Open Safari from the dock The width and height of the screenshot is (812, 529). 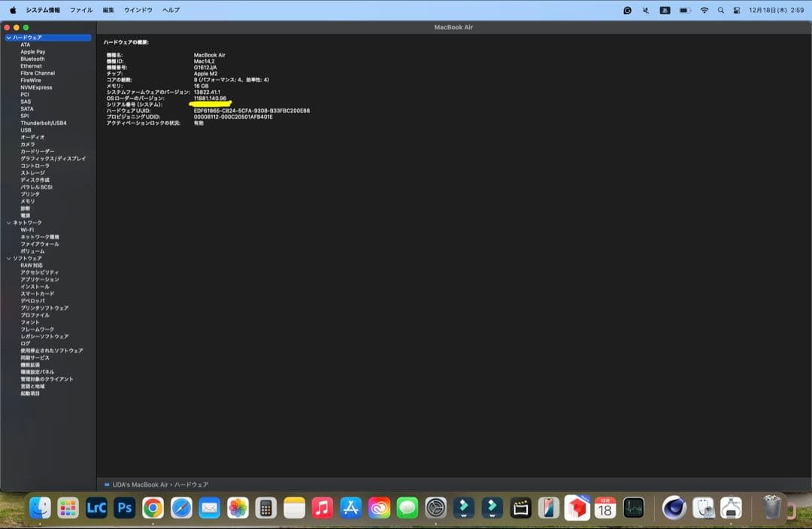point(181,508)
